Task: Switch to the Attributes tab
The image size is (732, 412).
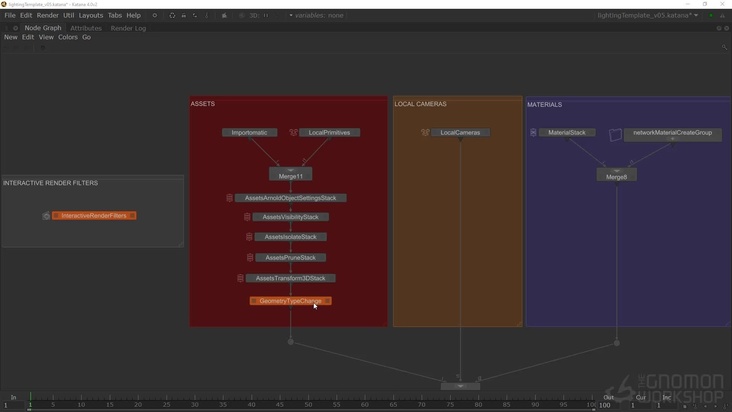Action: click(x=86, y=28)
